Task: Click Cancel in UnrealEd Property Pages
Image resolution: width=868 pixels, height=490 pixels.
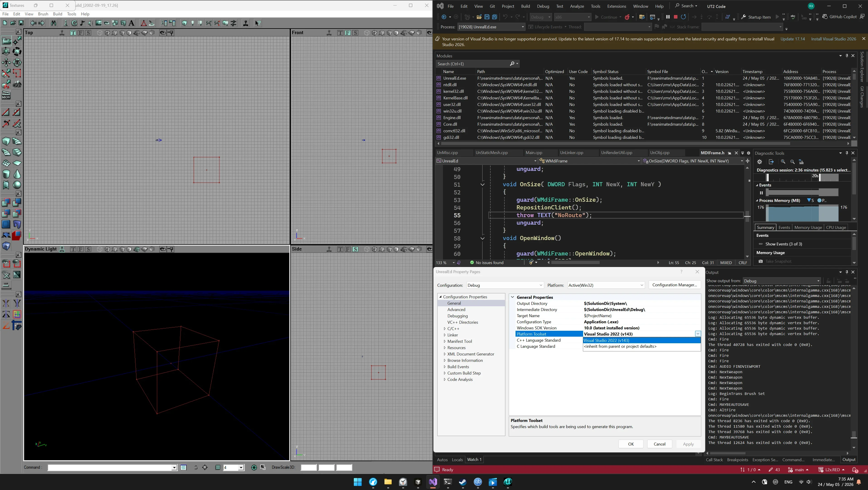Action: pos(659,444)
